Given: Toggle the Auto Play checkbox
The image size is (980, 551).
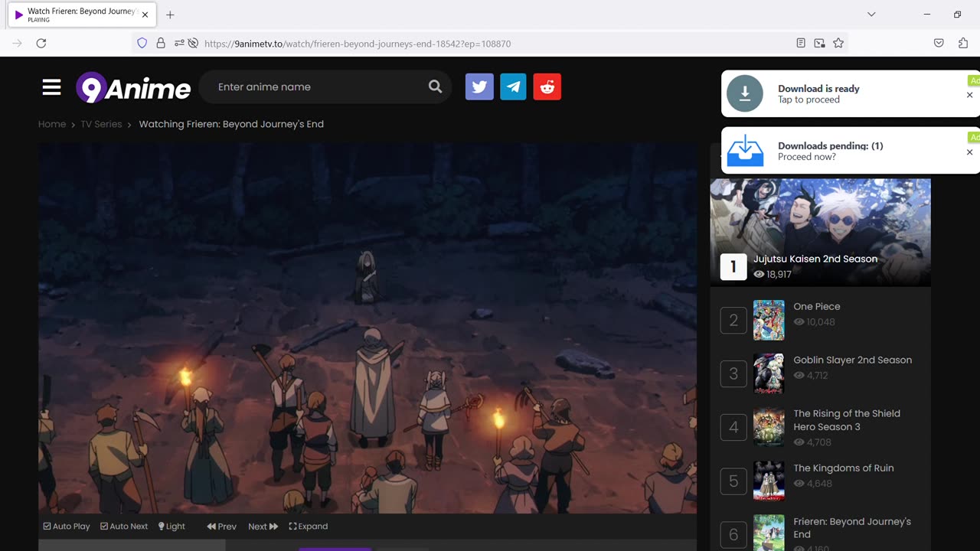Looking at the screenshot, I should [67, 527].
